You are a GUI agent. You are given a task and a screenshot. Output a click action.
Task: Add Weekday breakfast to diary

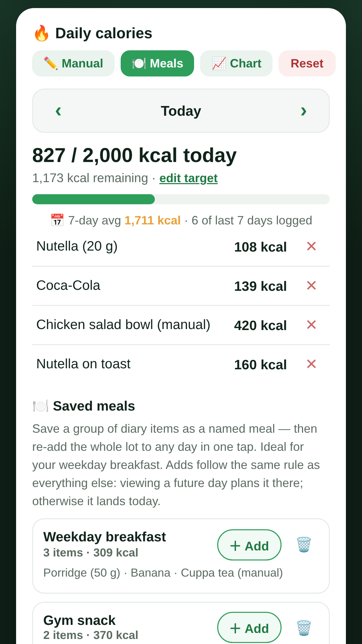tap(249, 545)
